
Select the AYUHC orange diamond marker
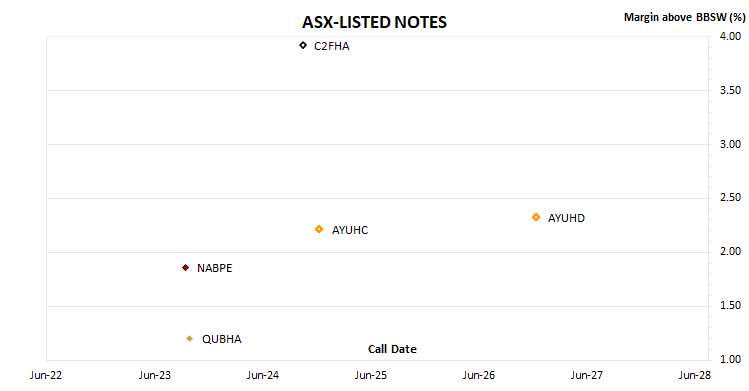point(319,230)
